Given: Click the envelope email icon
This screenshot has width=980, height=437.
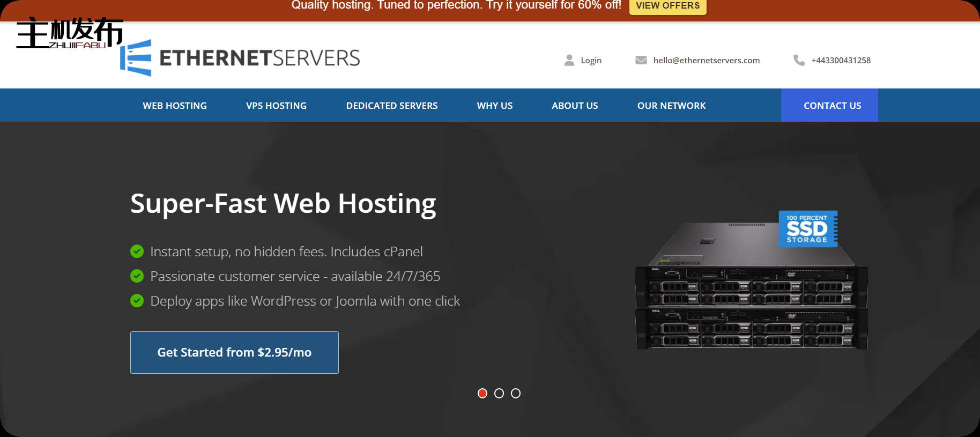Looking at the screenshot, I should [641, 60].
